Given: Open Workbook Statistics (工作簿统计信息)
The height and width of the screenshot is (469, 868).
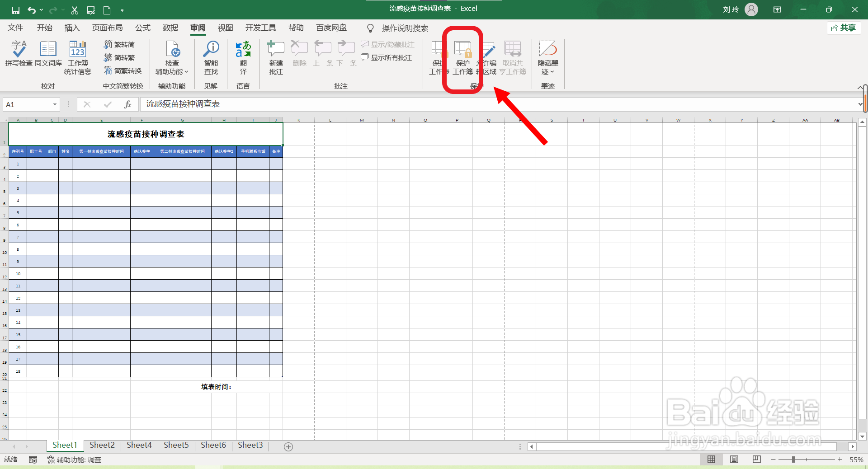Looking at the screenshot, I should pos(78,58).
